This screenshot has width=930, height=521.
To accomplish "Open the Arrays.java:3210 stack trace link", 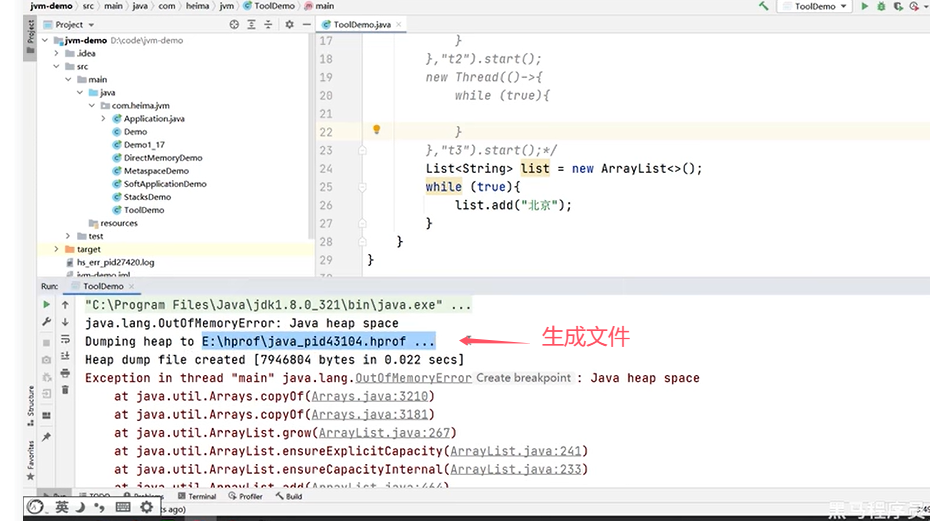I will [370, 396].
